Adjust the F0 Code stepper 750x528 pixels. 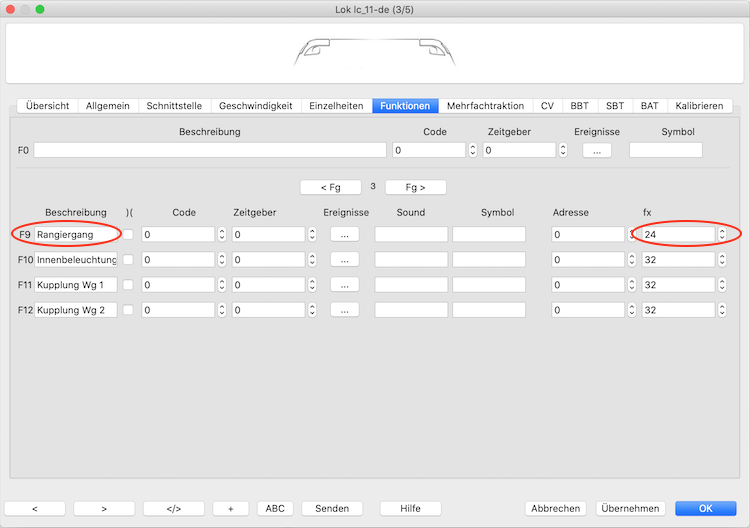coord(472,150)
